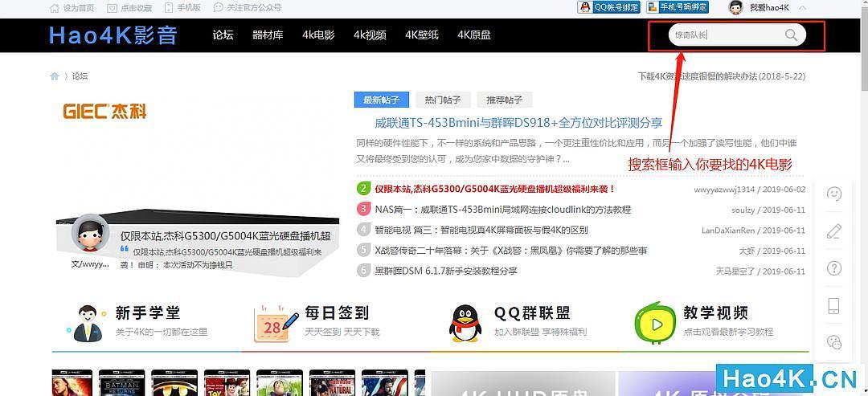868x396 pixels.
Task: Click the Toy Story movie poster thumbnail
Action: 227,382
